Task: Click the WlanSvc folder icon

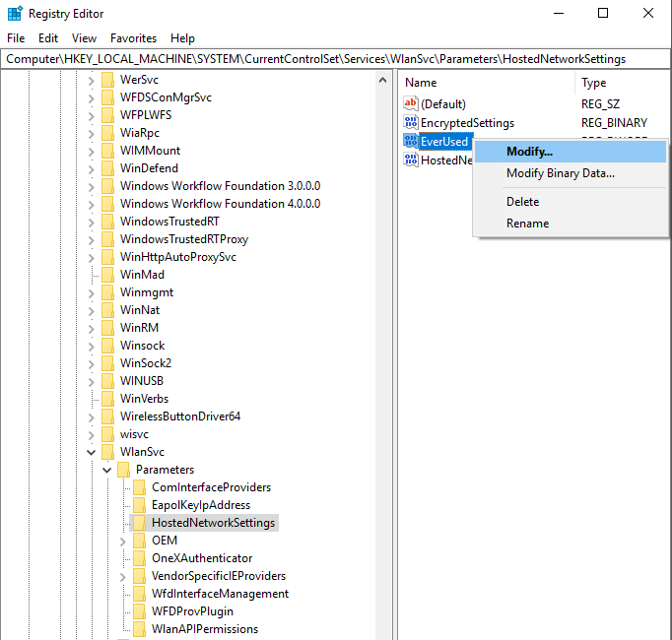Action: (x=108, y=452)
